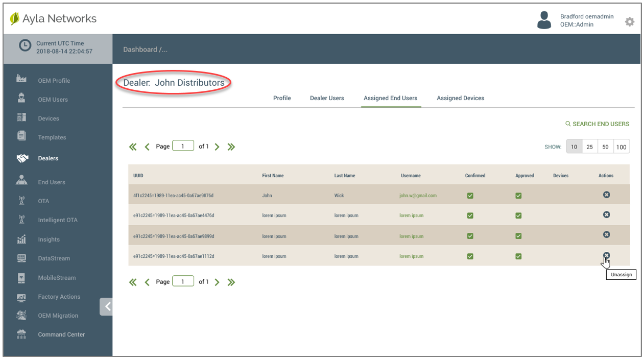
Task: Go to previous page in bottom pager
Action: coord(147,282)
